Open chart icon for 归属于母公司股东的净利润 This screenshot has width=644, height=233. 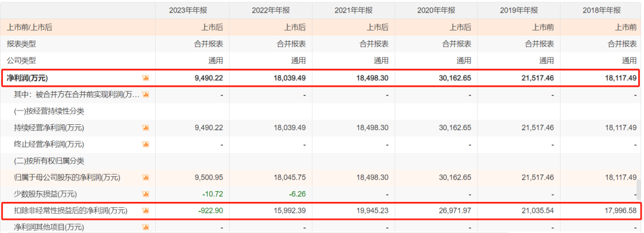point(145,177)
